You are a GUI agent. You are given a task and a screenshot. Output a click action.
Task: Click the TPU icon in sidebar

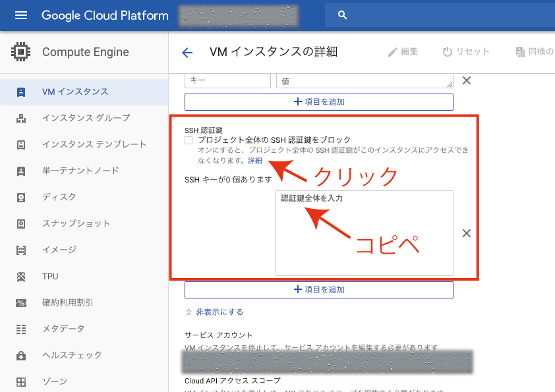point(21,277)
